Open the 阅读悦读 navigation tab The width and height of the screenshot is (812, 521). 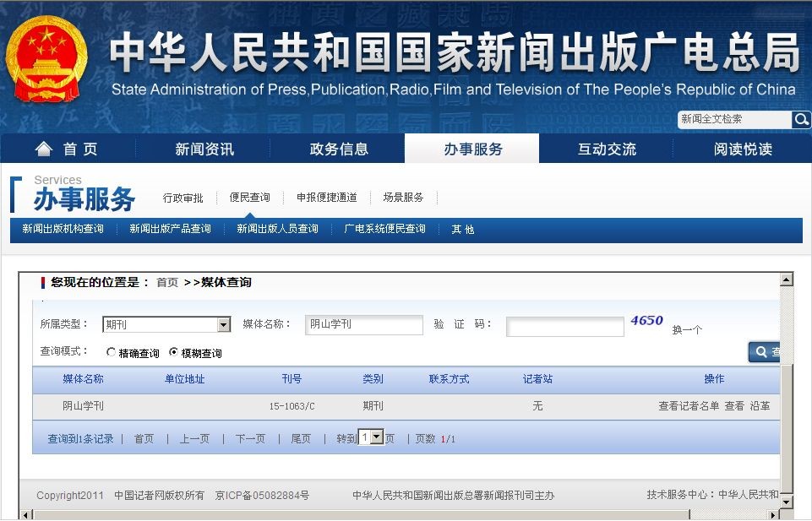coord(743,149)
